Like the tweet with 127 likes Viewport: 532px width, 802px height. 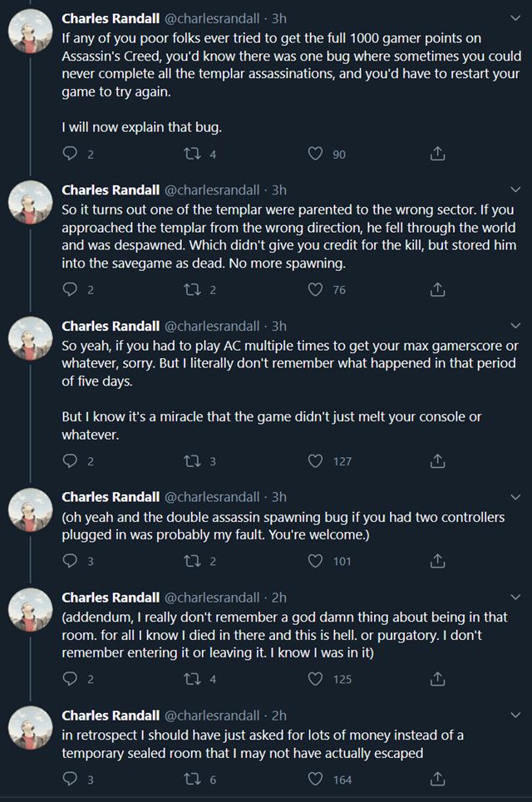(316, 461)
